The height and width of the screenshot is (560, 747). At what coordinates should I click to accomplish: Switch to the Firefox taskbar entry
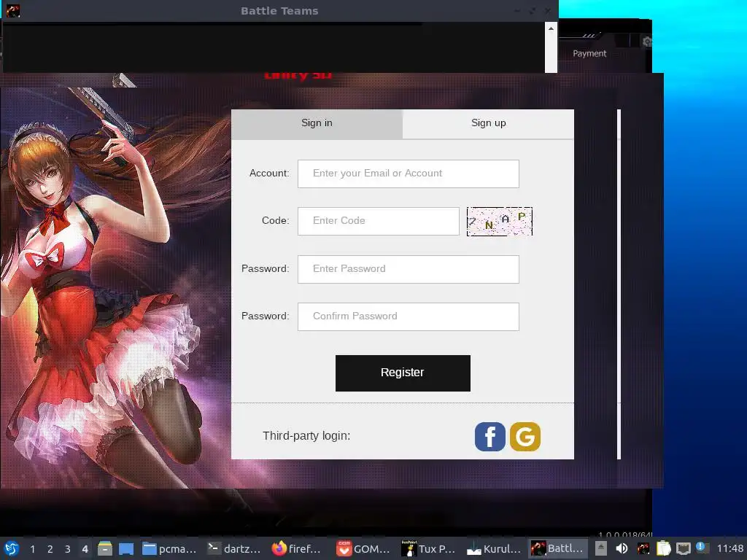[x=297, y=548]
